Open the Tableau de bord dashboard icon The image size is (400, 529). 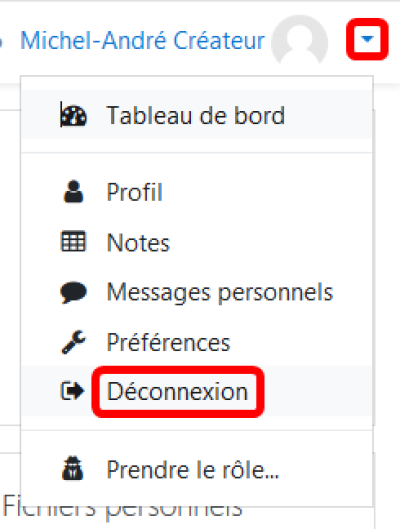[x=73, y=115]
